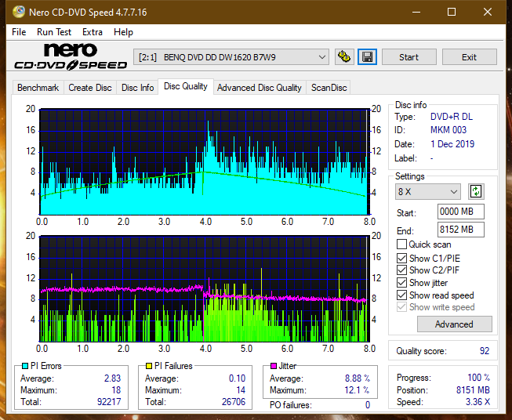The image size is (512, 420).
Task: Click PI Errors maximum value 18
Action: pyautogui.click(x=116, y=390)
